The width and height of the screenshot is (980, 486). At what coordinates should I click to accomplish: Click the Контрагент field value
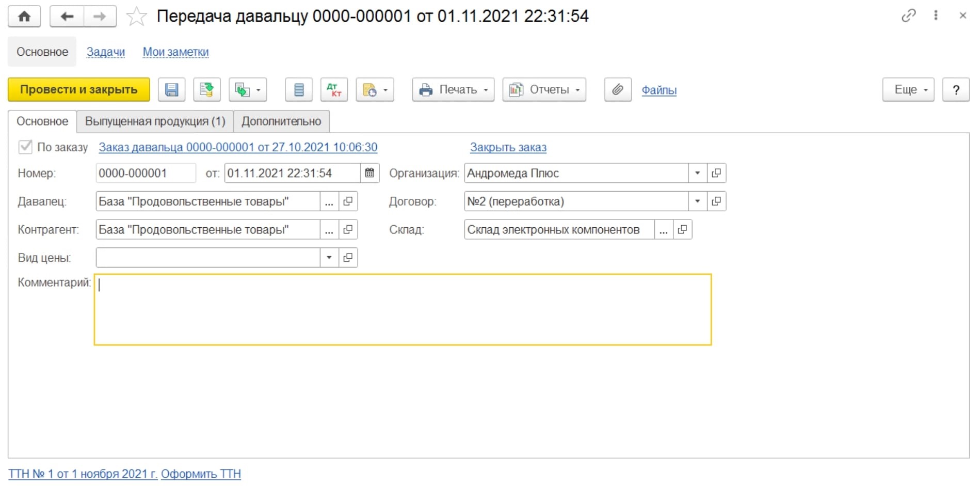pyautogui.click(x=208, y=229)
